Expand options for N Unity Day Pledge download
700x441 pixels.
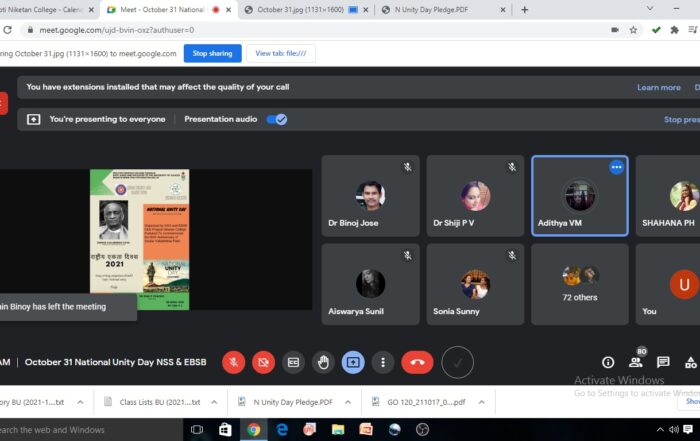(348, 402)
